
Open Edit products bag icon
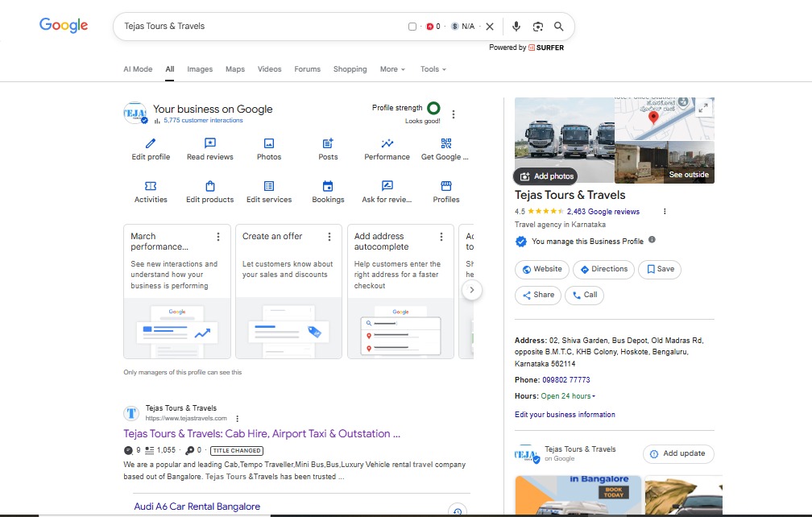(209, 186)
